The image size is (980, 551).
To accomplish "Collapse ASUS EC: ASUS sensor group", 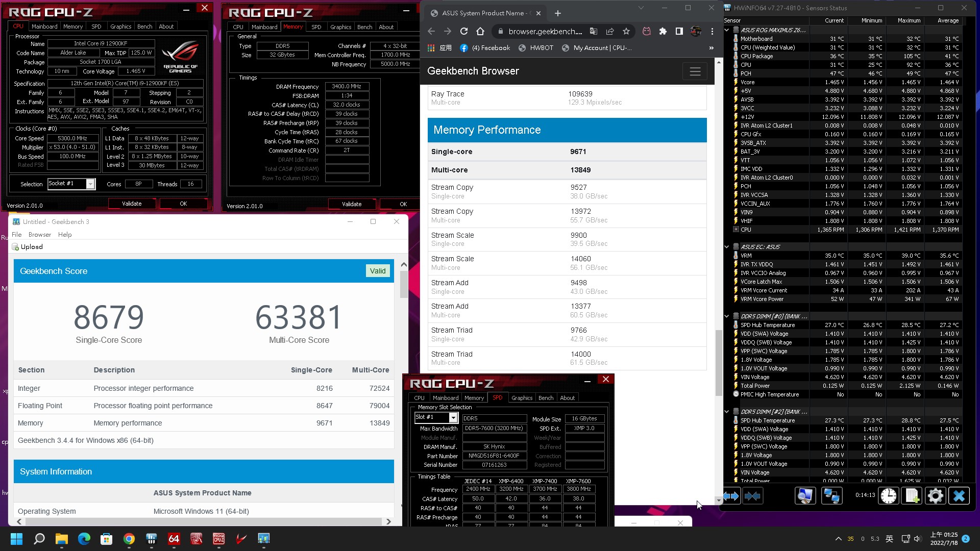I will click(727, 247).
